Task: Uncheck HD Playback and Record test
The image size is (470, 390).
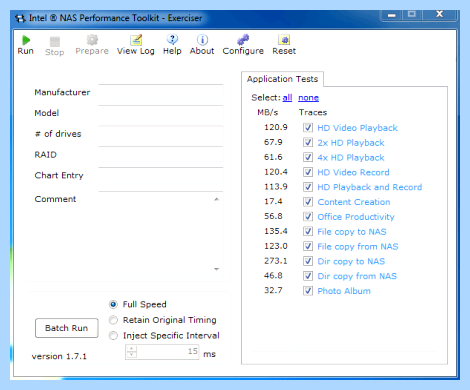Action: click(308, 187)
